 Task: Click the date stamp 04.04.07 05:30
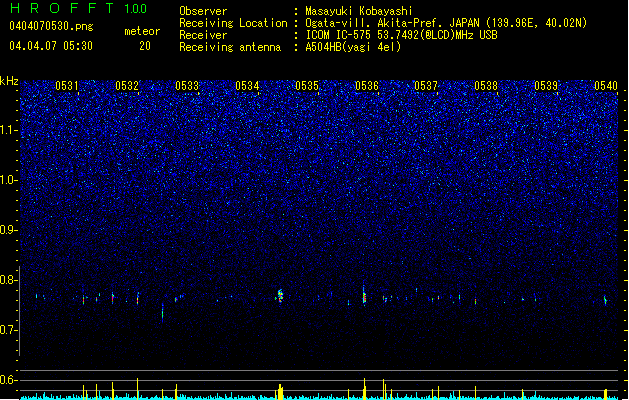[51, 46]
